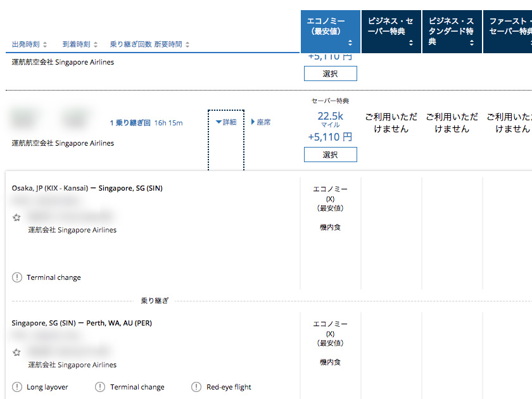This screenshot has width=532, height=399.
Task: Click the Star Alliance icon for Singapore–Perth segment
Action: click(x=16, y=352)
